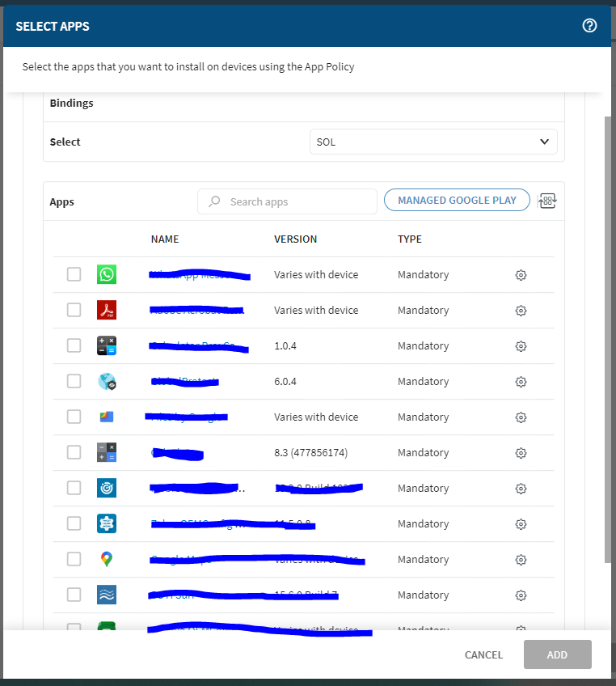Sort the list by NAME column header
Screen dimensions: 616x686
tap(165, 239)
